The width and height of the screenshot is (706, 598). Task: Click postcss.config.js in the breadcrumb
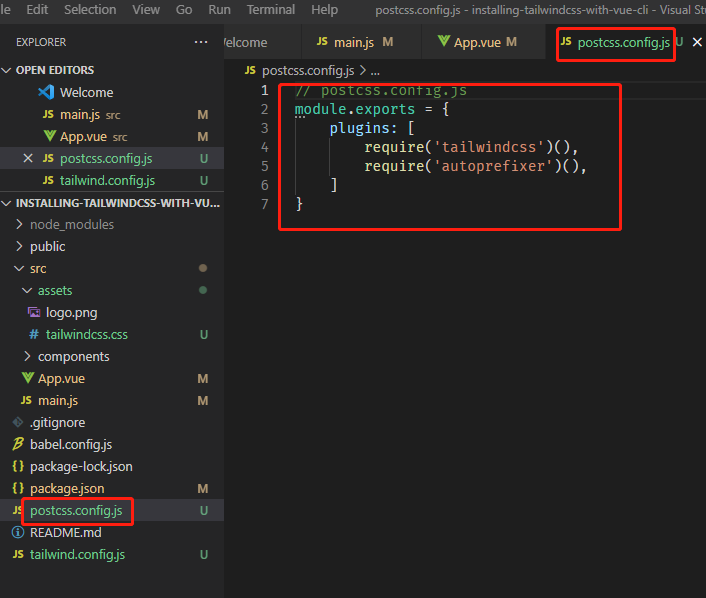click(x=308, y=71)
